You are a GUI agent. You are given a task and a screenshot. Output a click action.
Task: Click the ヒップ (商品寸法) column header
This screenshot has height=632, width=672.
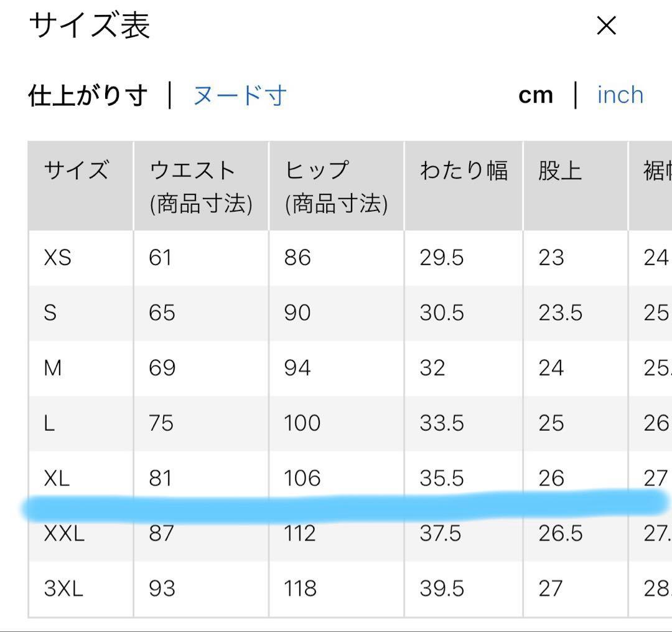tap(337, 186)
